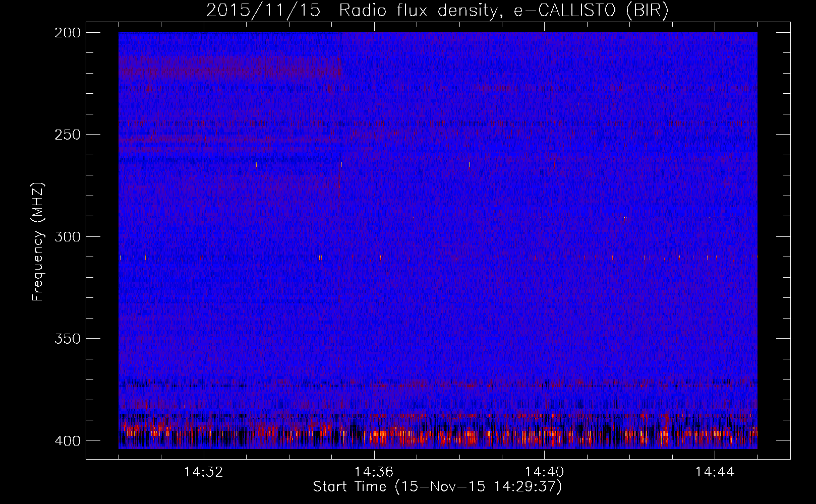
Task: Click the 250 frequency tick label
Action: [x=67, y=135]
